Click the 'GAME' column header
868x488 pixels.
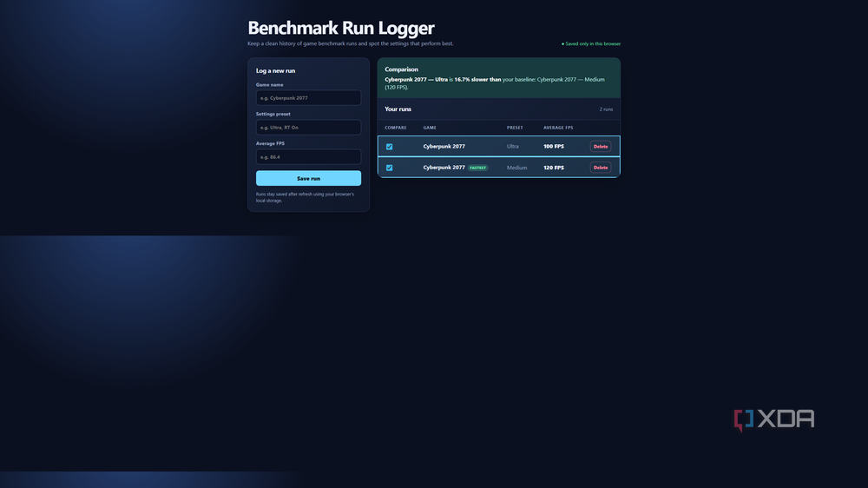coord(430,128)
